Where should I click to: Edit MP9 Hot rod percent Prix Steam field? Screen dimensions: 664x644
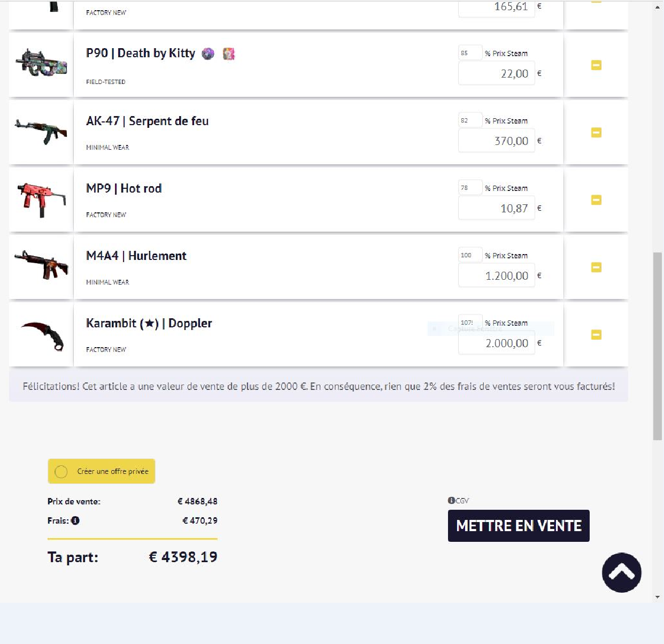pyautogui.click(x=470, y=188)
